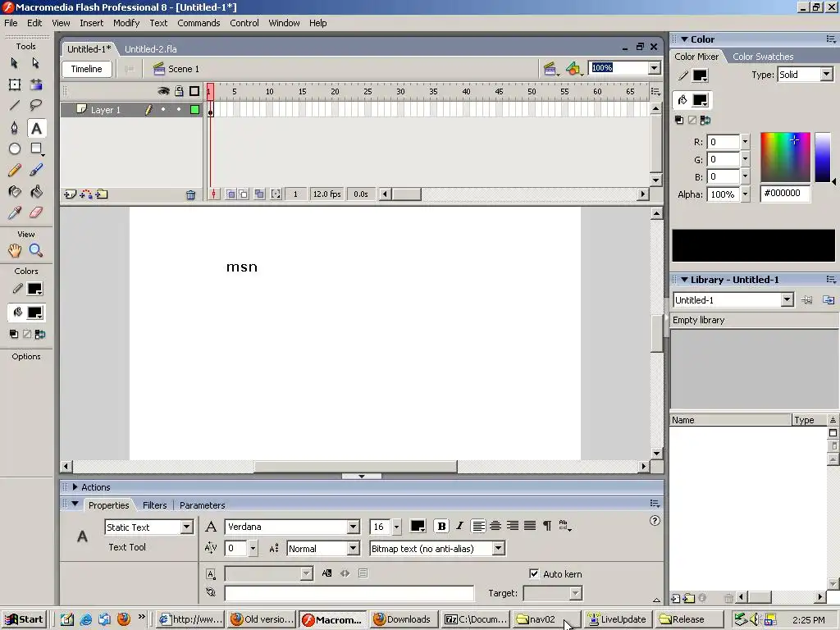Select the Hand tool

point(15,250)
